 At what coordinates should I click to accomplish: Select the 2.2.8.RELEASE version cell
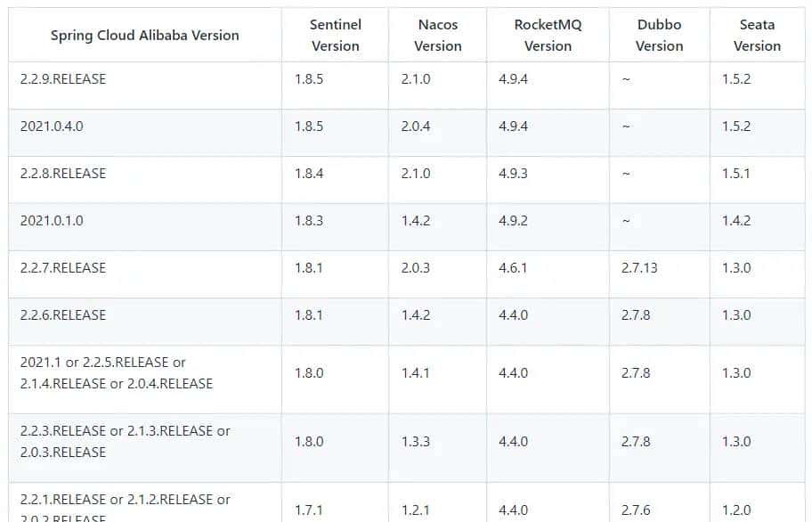pos(63,174)
